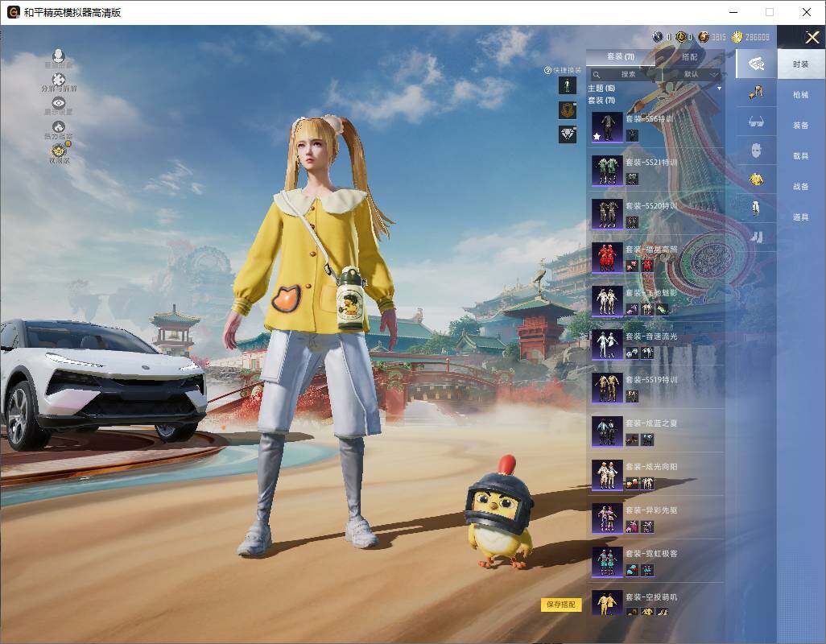Select the glasses accessory category icon

[x=756, y=122]
